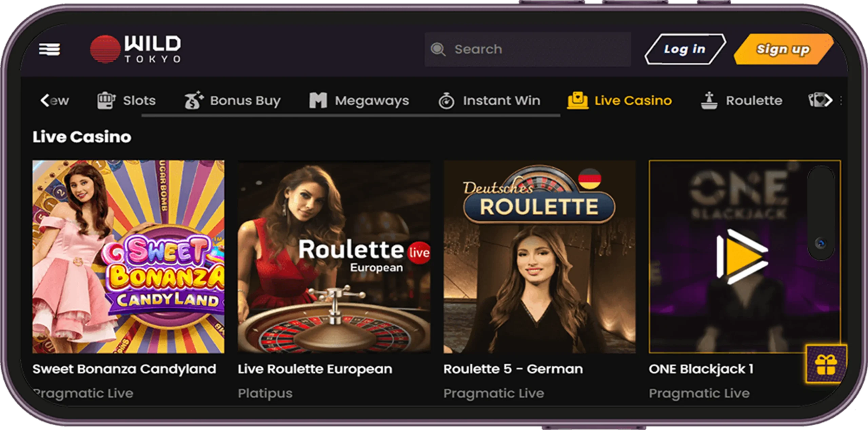Click the Megaways M icon
This screenshot has height=430, width=868.
point(318,100)
